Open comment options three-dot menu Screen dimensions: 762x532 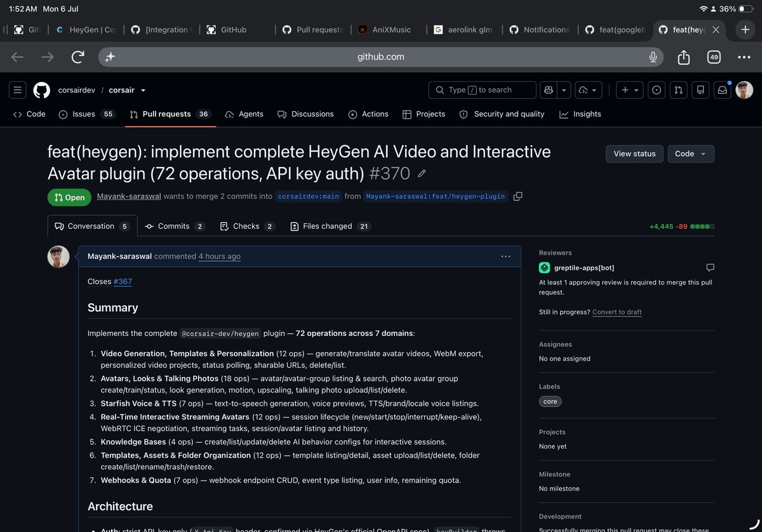505,256
